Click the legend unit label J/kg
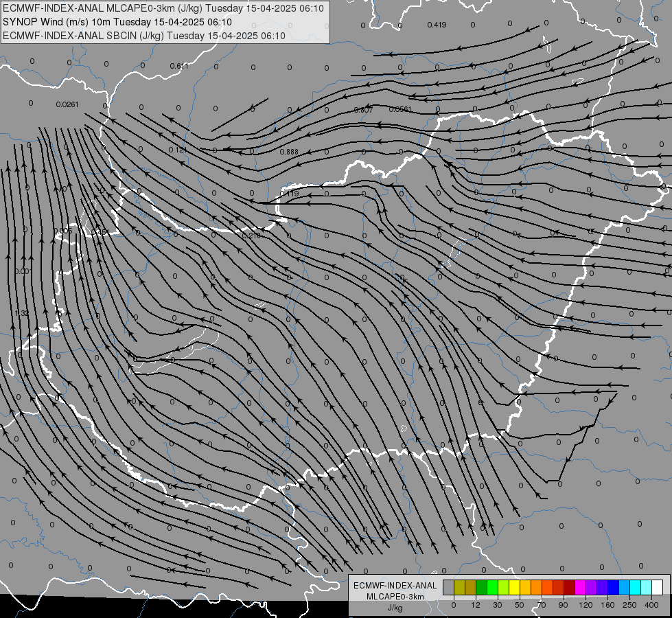 click(395, 608)
